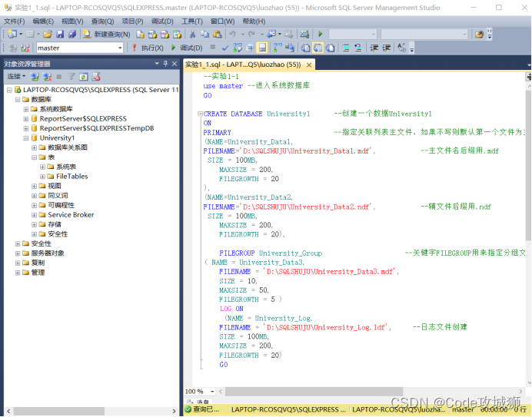Click the Database Engine Query icon
This screenshot has width=532, height=417.
tap(140, 35)
